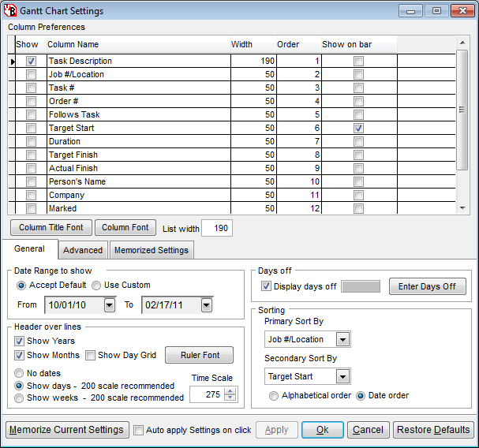Toggle the Display days off checkbox
Screen dimensions: 479x448
click(267, 286)
